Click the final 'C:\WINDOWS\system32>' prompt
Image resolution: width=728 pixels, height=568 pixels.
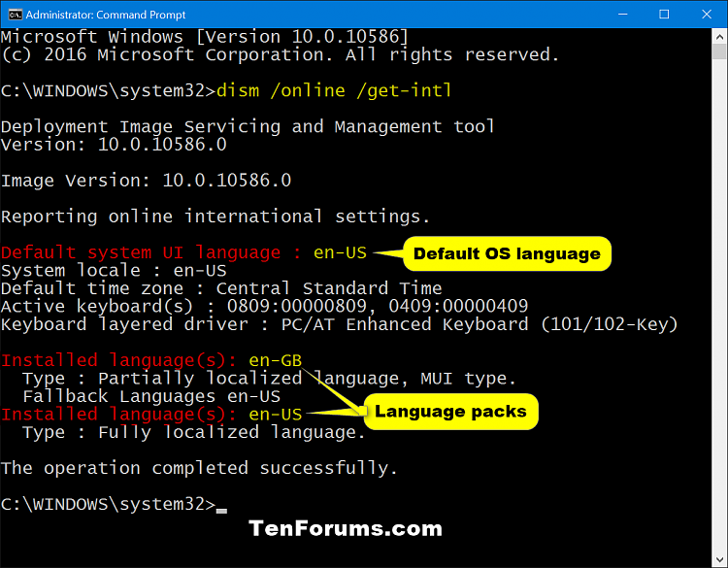(108, 505)
